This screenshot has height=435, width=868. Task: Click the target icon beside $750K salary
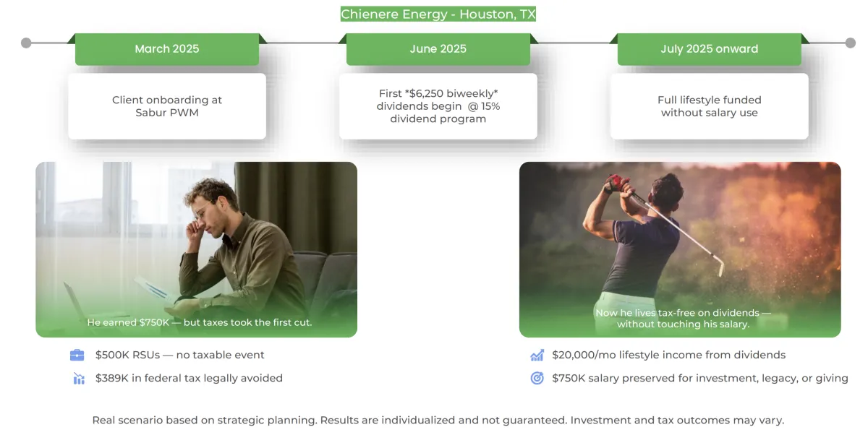pyautogui.click(x=537, y=378)
